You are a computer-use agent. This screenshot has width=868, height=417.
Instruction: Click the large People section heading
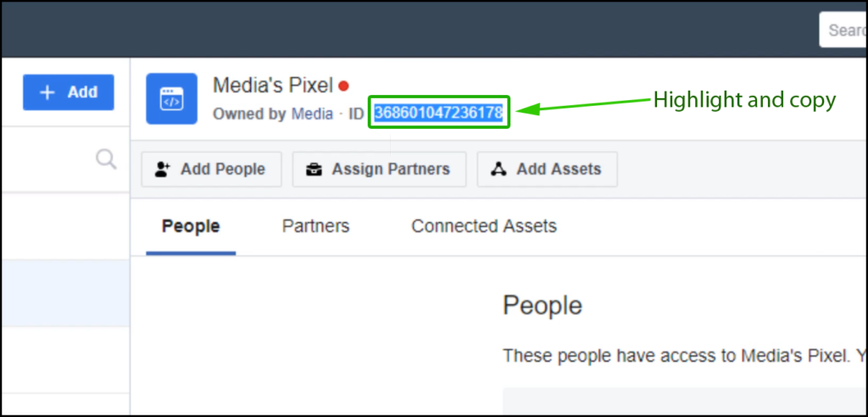point(542,306)
